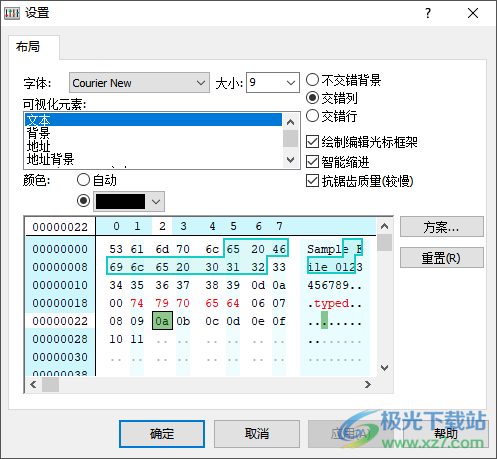
Task: Select 不交错背景 radio option
Action: click(344, 80)
